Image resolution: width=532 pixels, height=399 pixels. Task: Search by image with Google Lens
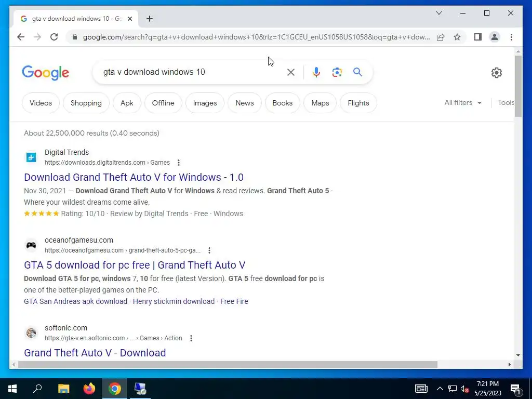337,72
